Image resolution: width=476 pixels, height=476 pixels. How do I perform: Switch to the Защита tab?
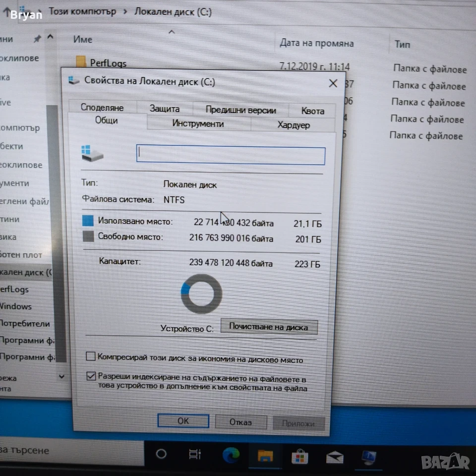tap(165, 109)
